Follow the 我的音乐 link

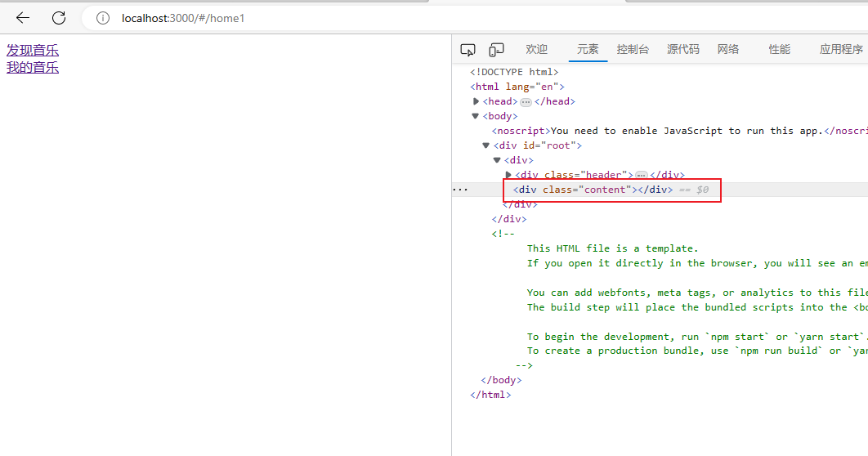tap(33, 68)
